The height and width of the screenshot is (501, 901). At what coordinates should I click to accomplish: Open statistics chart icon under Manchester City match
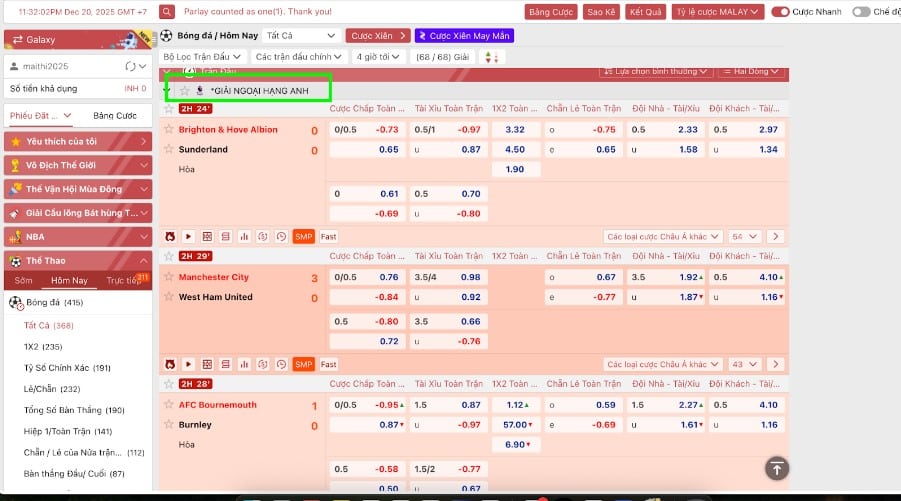[x=244, y=364]
